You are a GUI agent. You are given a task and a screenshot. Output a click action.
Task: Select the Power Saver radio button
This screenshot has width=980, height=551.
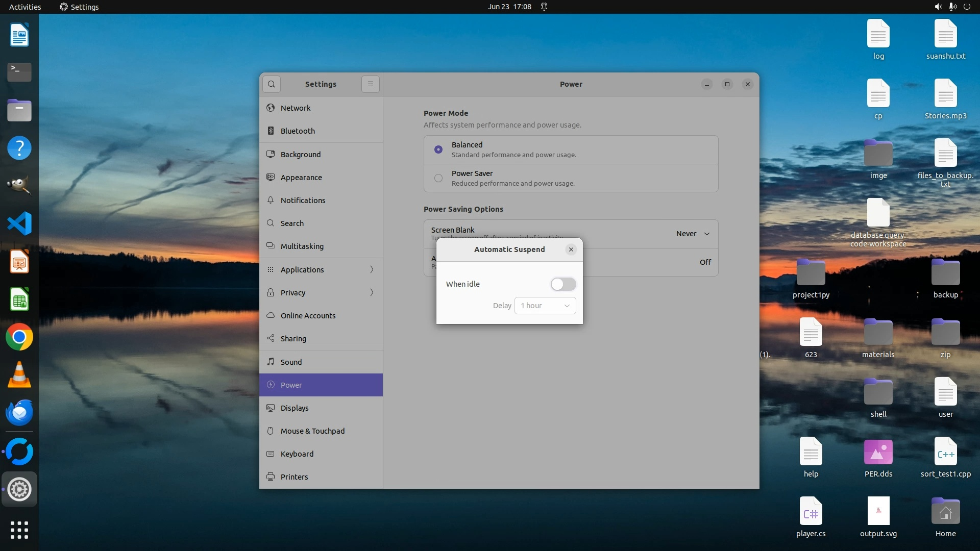coord(438,178)
